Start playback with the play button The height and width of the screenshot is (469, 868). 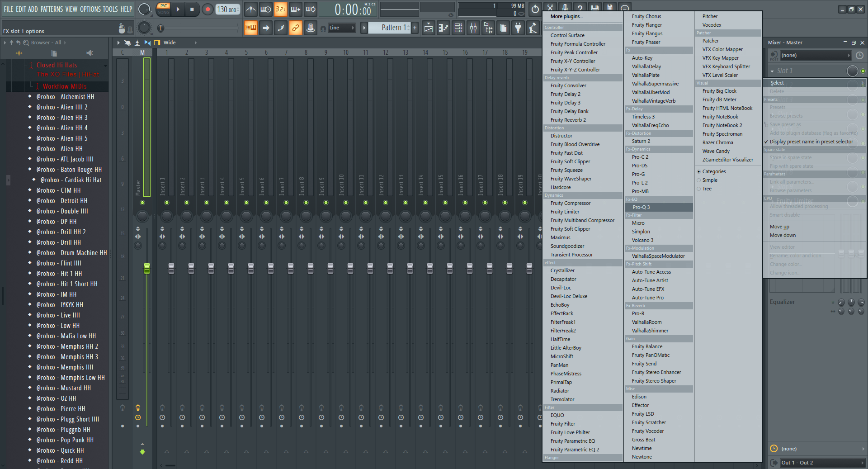178,9
